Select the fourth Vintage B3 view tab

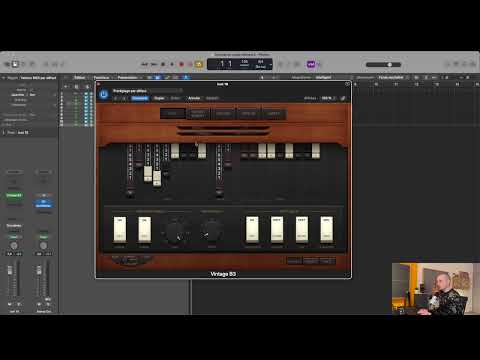[x=249, y=114]
